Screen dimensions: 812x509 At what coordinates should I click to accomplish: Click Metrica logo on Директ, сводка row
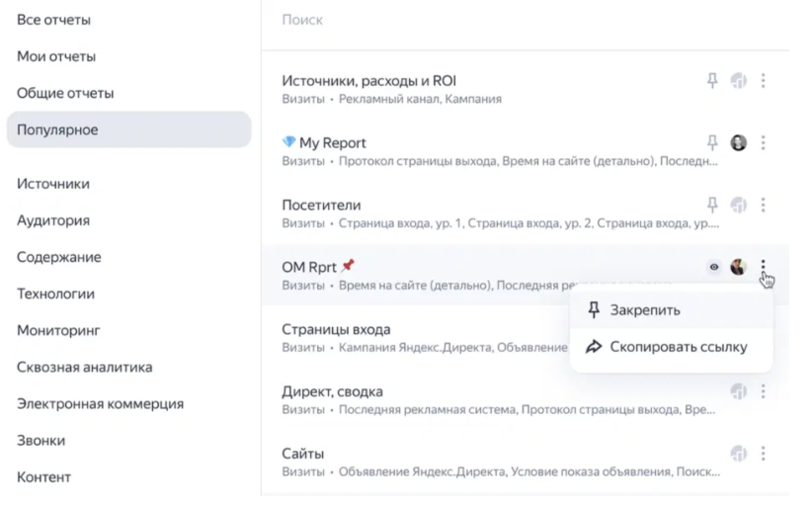pos(738,391)
